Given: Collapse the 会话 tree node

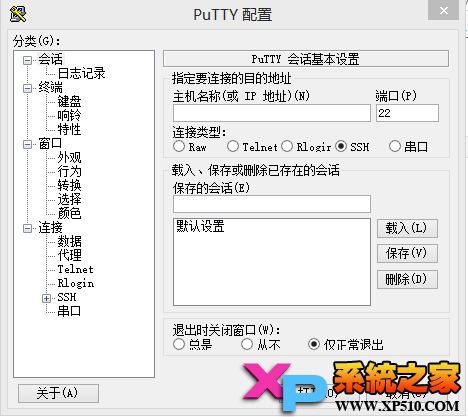Looking at the screenshot, I should tap(27, 60).
